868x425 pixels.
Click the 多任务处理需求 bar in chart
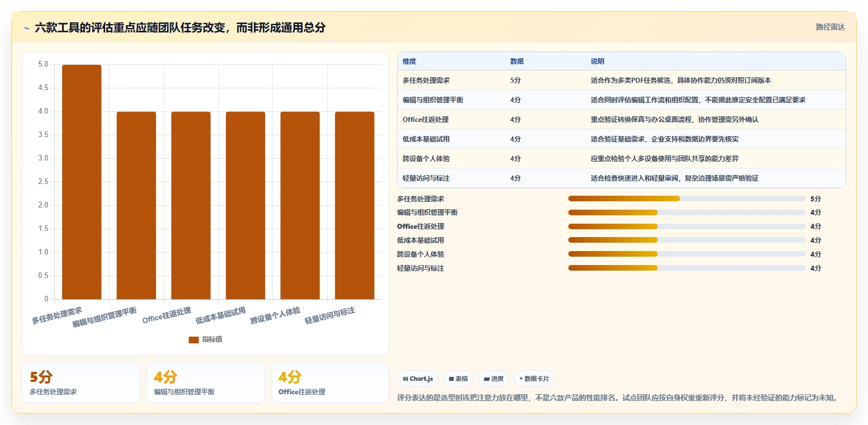pos(82,182)
